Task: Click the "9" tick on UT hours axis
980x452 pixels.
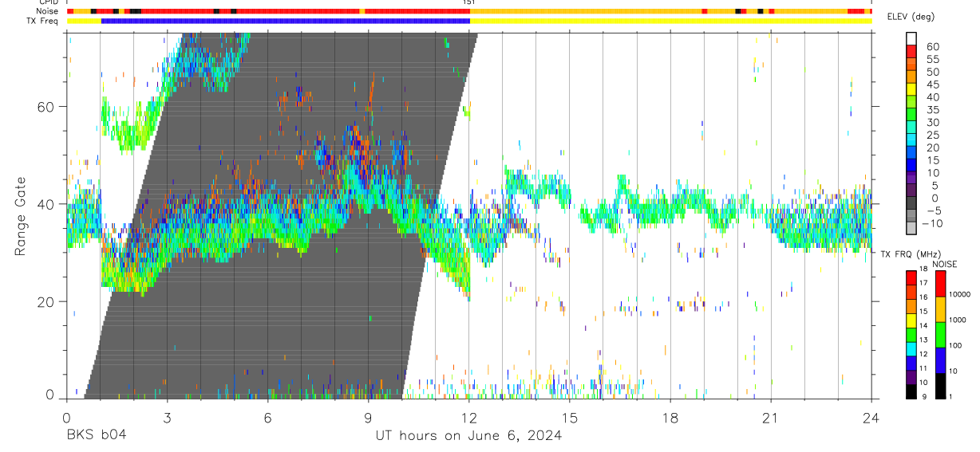Action: point(369,418)
